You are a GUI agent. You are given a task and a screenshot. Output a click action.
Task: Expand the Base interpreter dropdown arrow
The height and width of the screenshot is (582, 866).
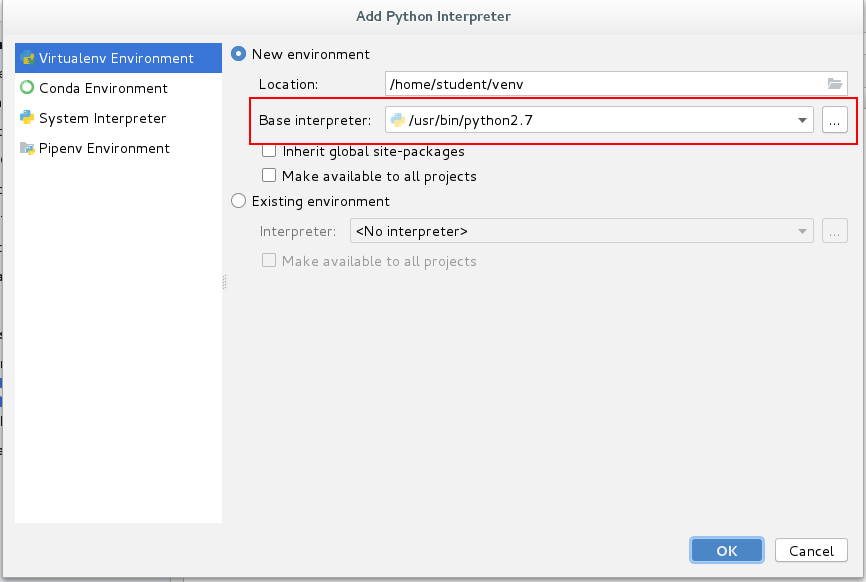pyautogui.click(x=802, y=121)
